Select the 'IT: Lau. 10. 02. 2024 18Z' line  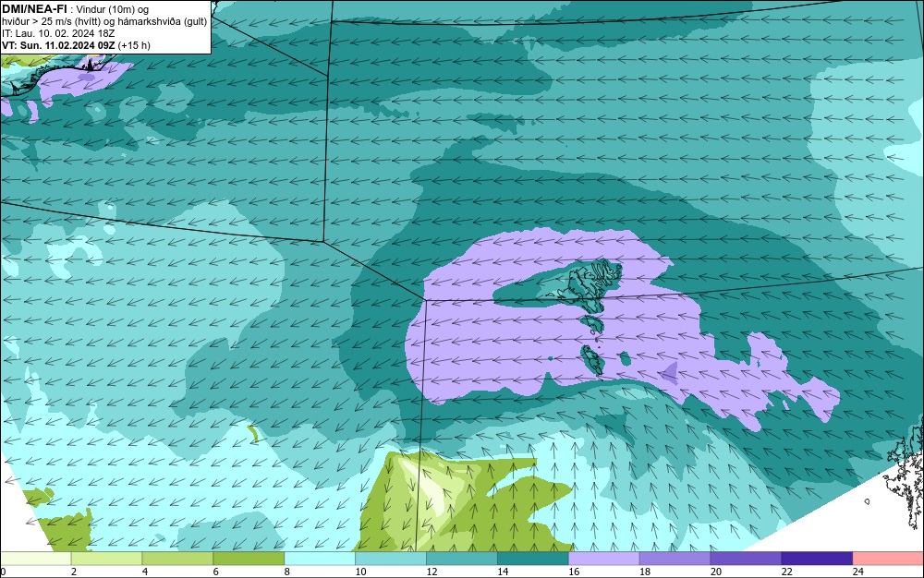click(58, 33)
